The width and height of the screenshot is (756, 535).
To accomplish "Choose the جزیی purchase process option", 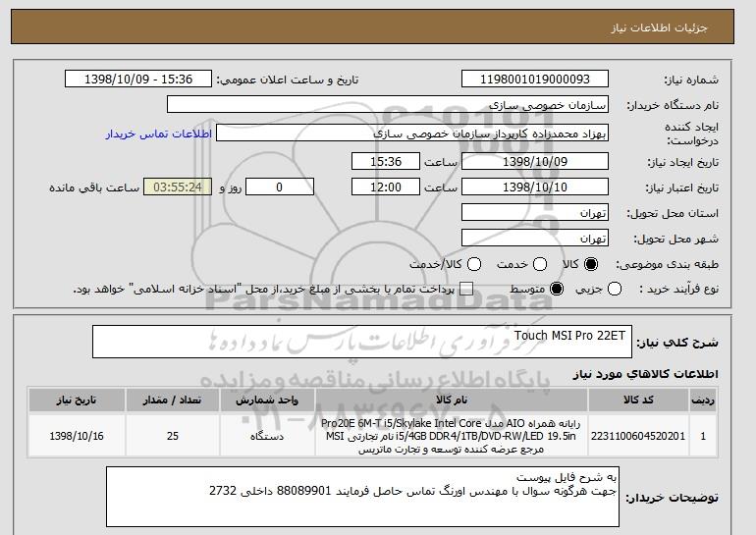I will click(x=615, y=290).
